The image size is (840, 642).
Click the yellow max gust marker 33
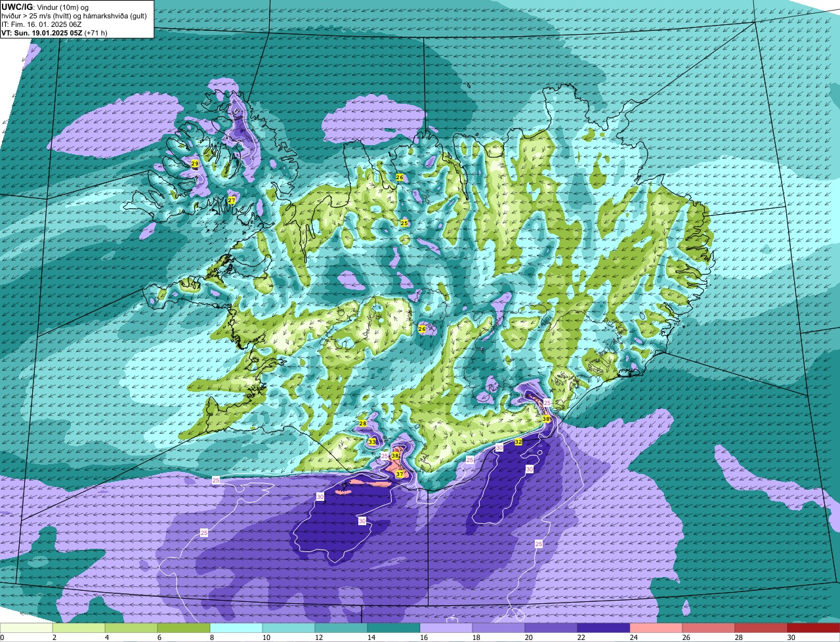(372, 442)
